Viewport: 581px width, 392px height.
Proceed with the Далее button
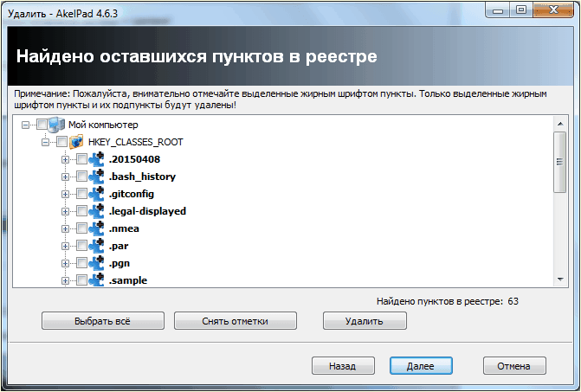tap(421, 366)
